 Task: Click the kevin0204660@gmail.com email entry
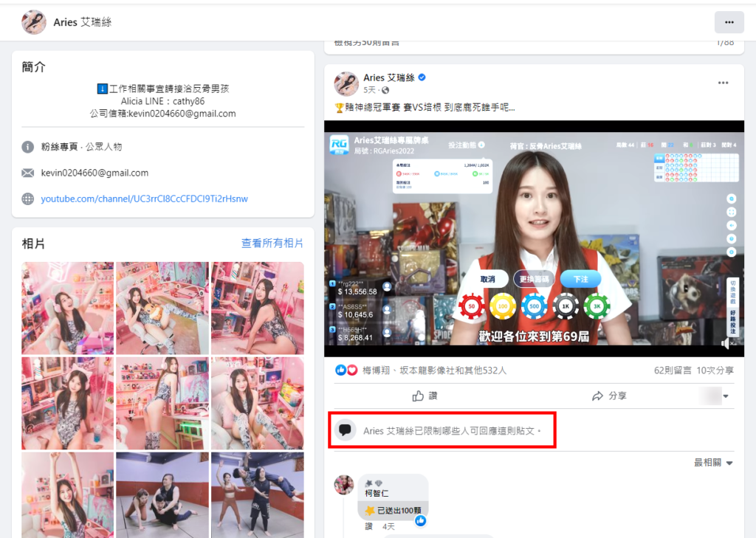pyautogui.click(x=94, y=173)
